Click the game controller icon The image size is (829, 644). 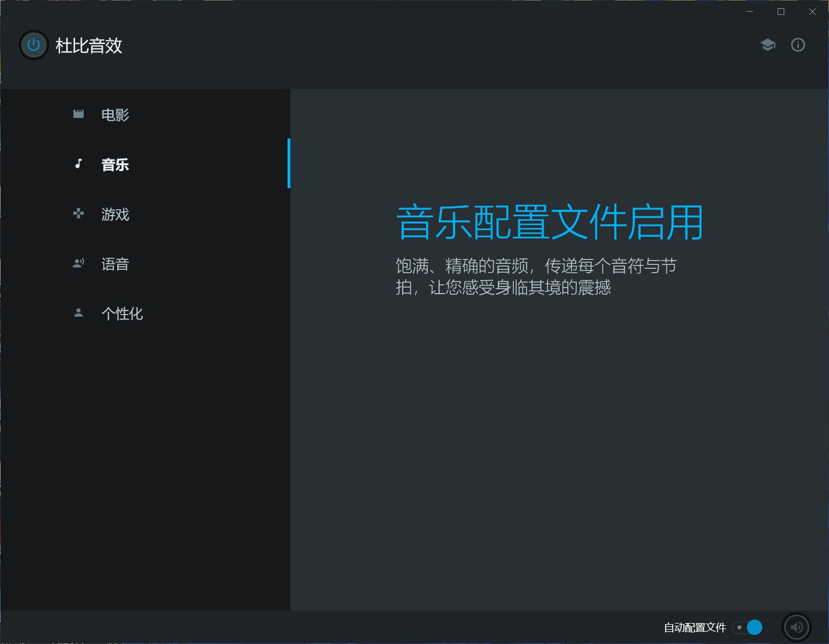78,213
